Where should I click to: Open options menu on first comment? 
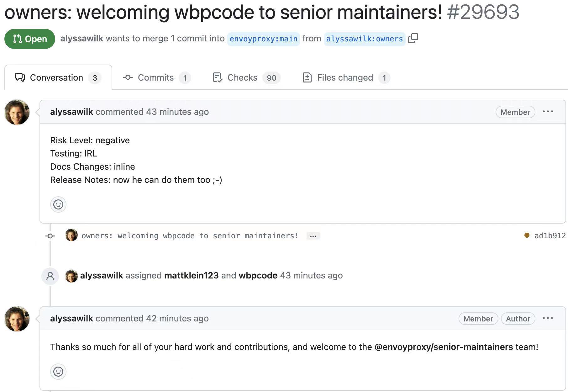(x=548, y=112)
